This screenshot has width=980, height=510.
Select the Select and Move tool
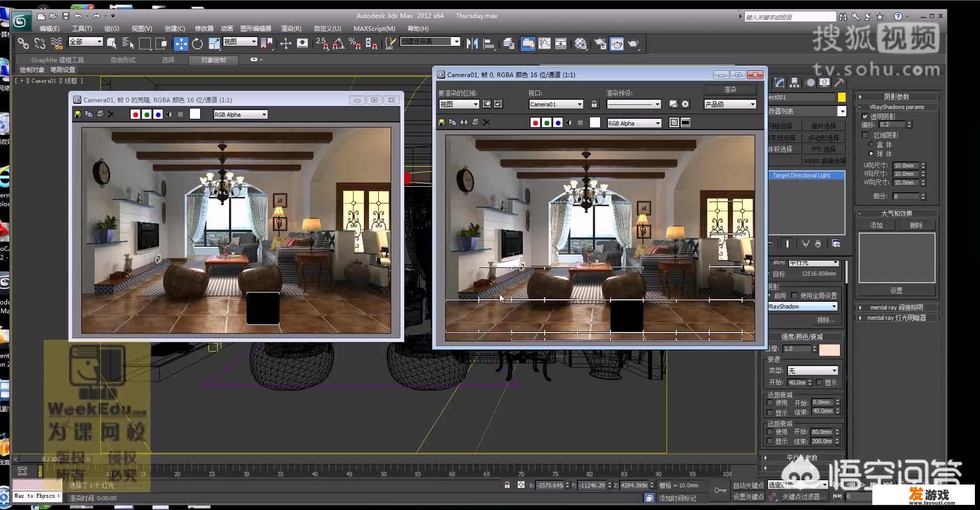pyautogui.click(x=181, y=44)
